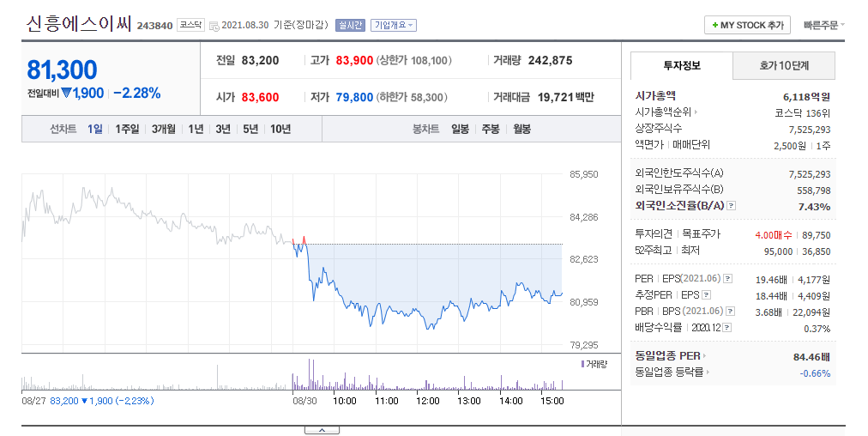This screenshot has width=868, height=436.
Task: Click the calendar icon beside 2021.08.30
Action: coord(214,26)
